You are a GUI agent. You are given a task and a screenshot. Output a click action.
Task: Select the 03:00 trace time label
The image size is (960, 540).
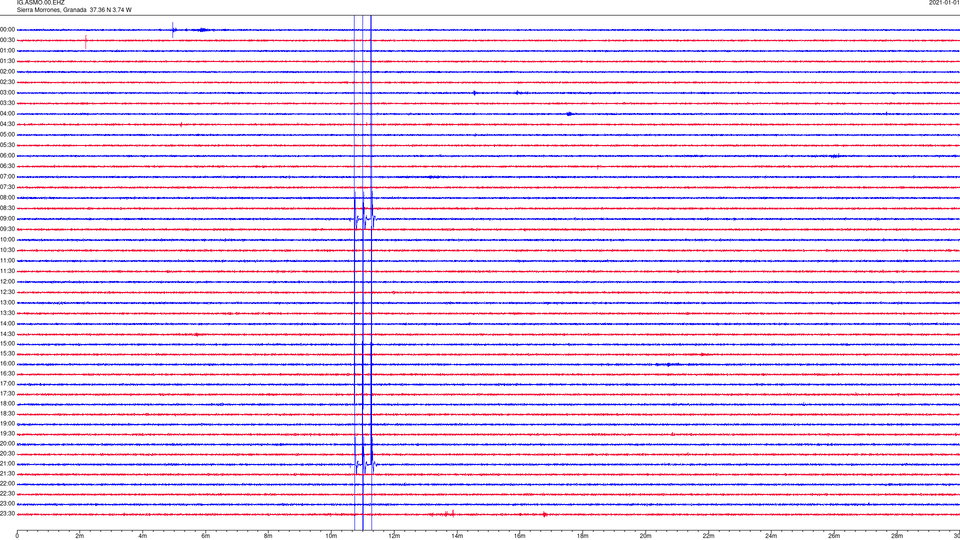coord(7,92)
